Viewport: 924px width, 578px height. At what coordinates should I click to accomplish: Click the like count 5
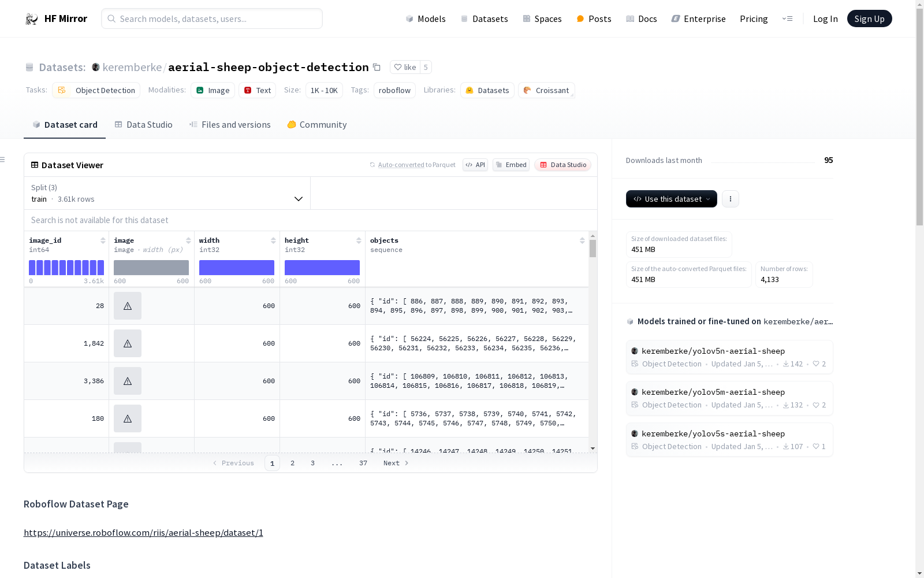click(426, 68)
